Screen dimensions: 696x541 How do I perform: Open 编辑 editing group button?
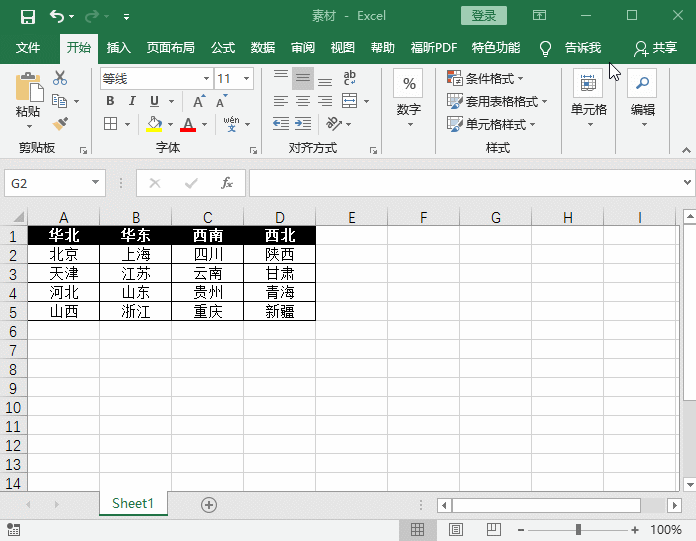coord(642,99)
